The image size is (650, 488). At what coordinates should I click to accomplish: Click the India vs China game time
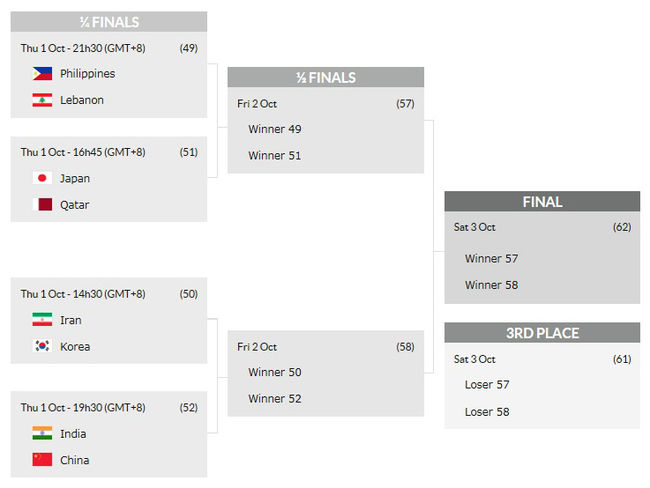[83, 407]
